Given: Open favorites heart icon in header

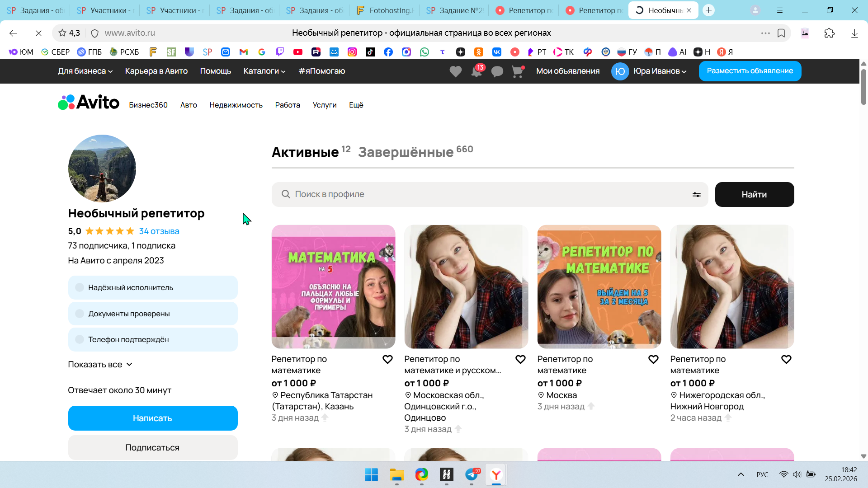Looking at the screenshot, I should pyautogui.click(x=455, y=71).
